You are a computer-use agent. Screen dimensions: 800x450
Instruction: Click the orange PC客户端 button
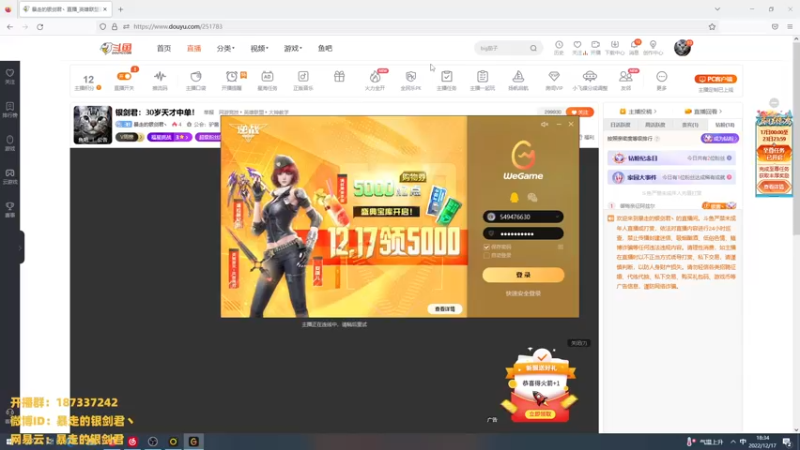(715, 79)
